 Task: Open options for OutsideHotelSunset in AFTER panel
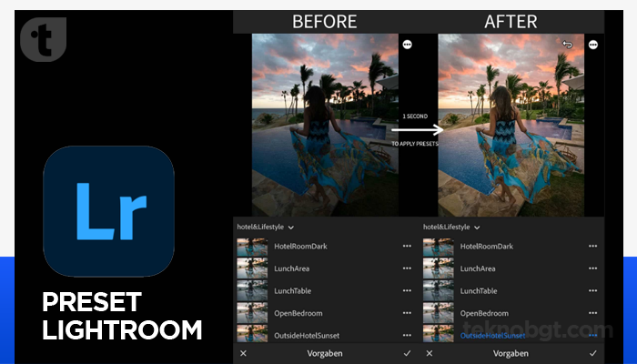point(592,336)
